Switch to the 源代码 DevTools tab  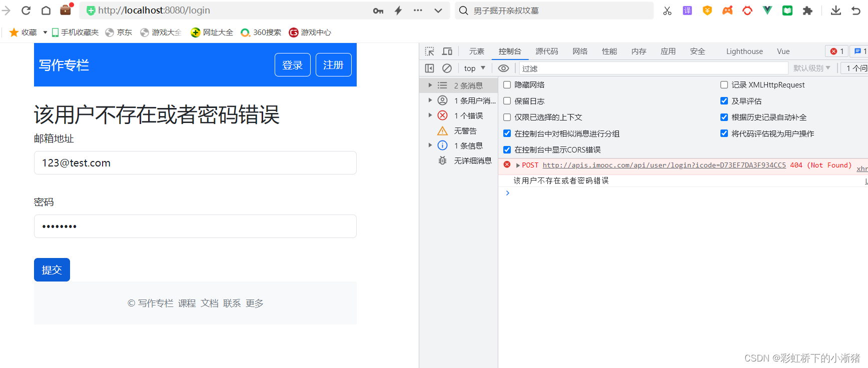pyautogui.click(x=547, y=51)
